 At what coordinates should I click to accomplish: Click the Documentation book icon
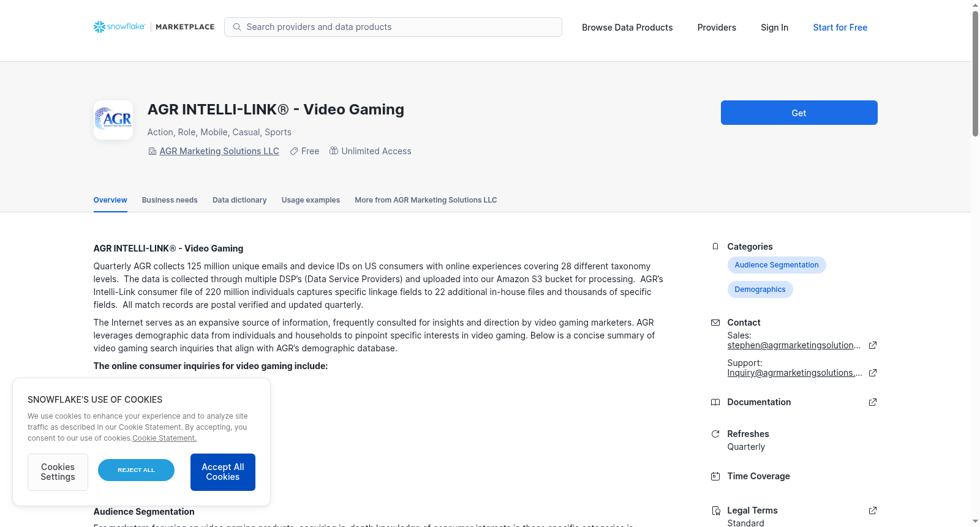coord(715,402)
